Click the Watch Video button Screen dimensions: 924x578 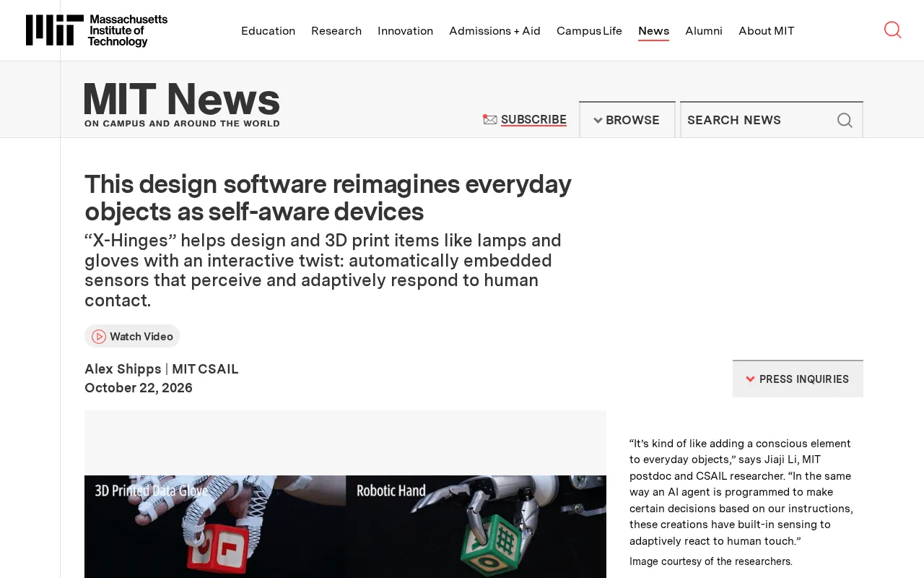(x=132, y=337)
